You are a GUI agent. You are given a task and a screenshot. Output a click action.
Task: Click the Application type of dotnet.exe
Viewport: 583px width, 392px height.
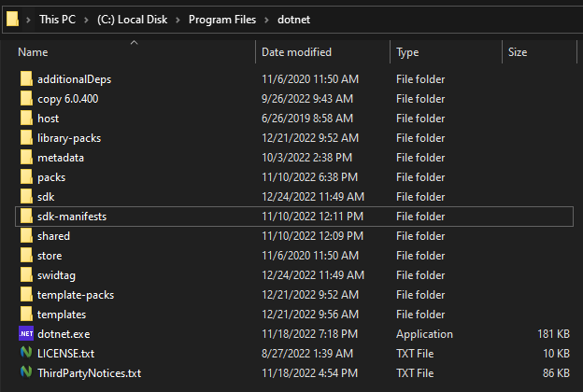point(424,334)
